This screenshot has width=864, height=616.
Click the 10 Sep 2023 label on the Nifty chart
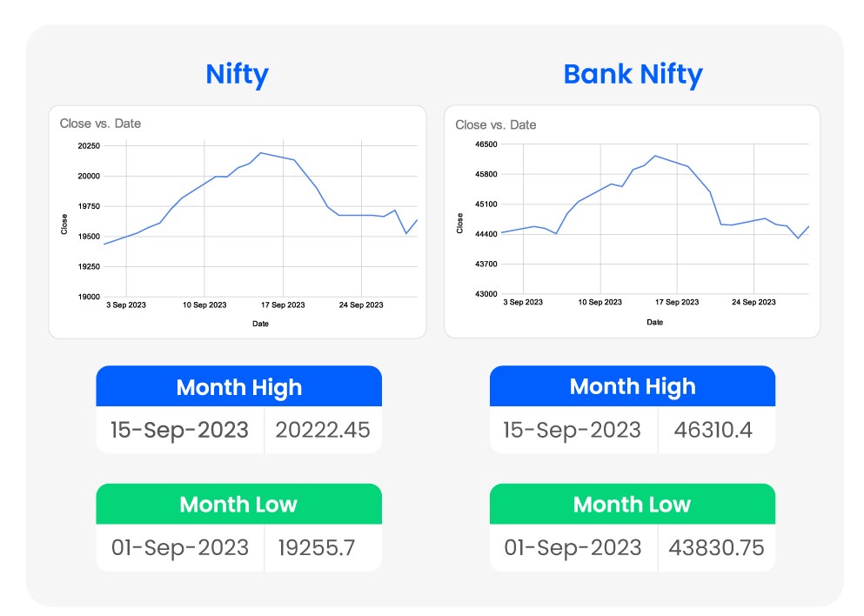204,305
